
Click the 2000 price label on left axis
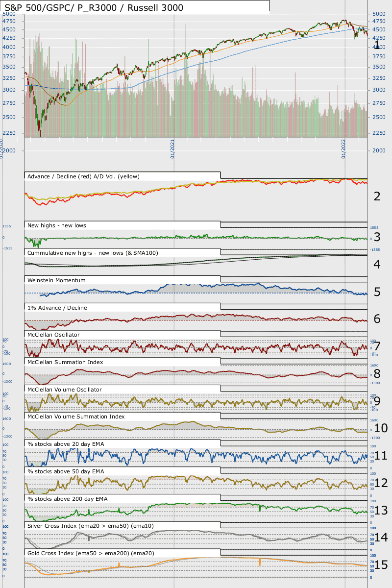tap(9, 150)
